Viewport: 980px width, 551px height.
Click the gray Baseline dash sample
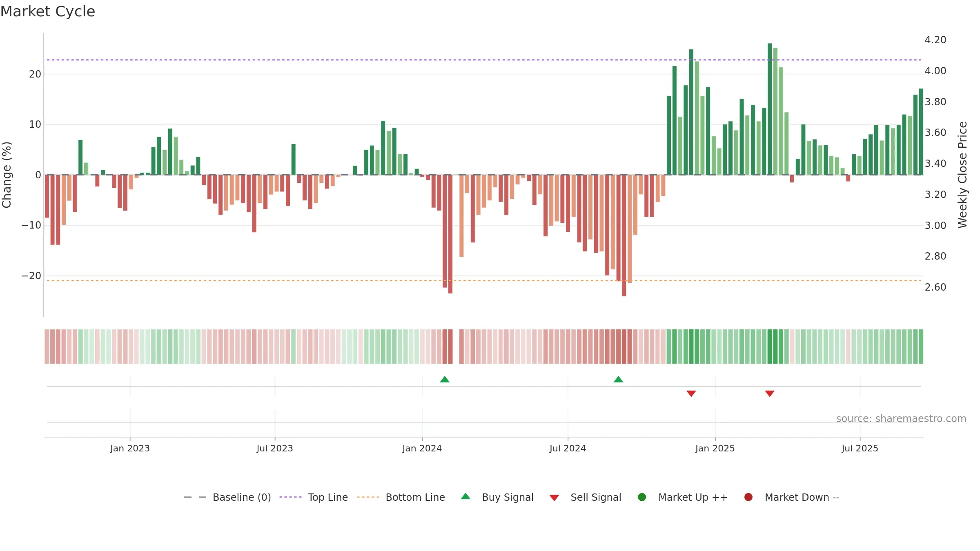pos(195,497)
